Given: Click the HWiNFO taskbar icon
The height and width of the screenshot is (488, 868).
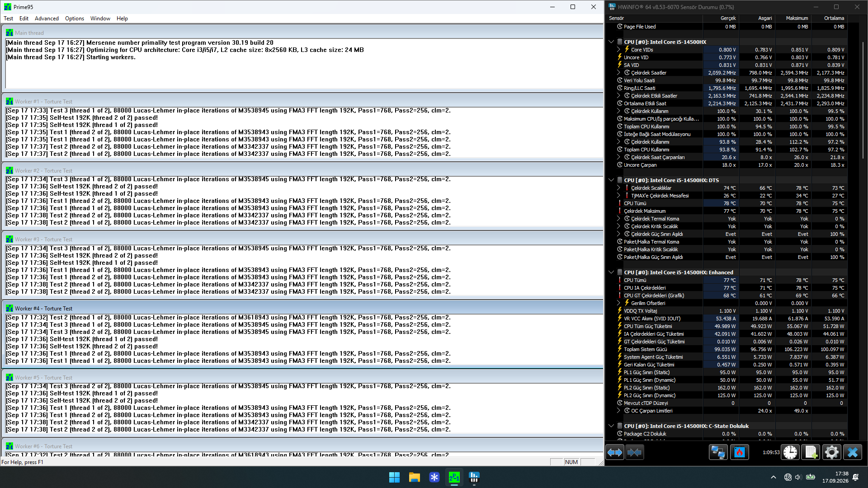Looking at the screenshot, I should pos(474,477).
